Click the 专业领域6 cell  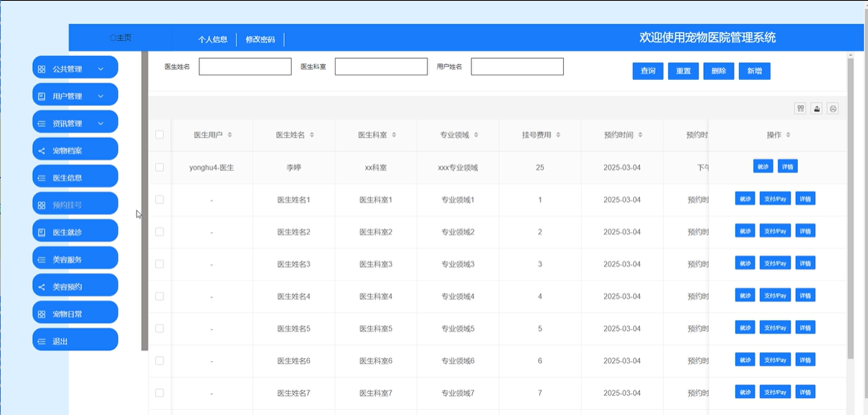458,361
